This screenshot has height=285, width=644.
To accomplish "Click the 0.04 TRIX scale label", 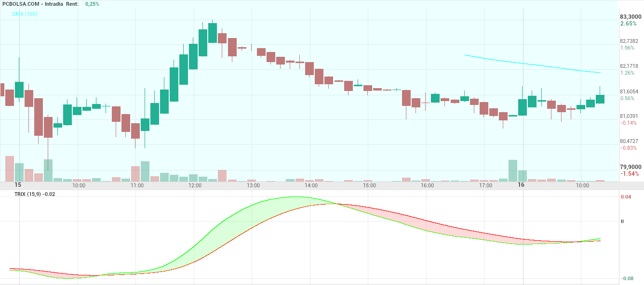I will (626, 197).
